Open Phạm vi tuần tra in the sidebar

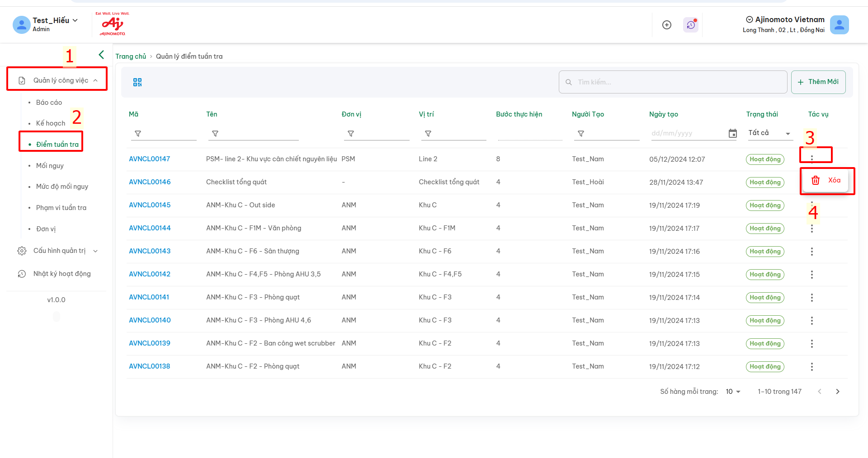click(61, 208)
